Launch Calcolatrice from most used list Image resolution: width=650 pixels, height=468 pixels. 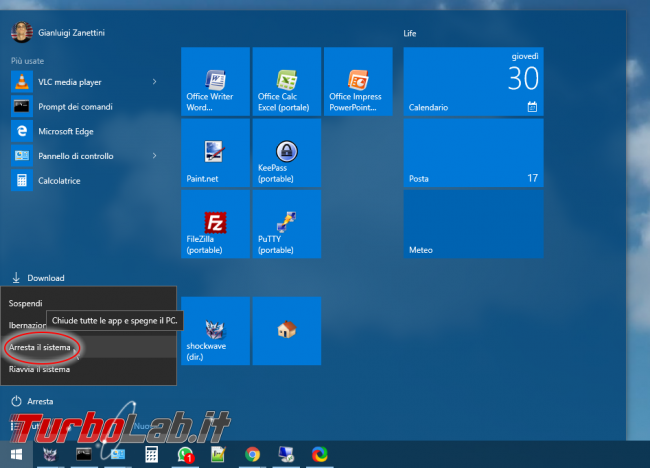pos(85,181)
